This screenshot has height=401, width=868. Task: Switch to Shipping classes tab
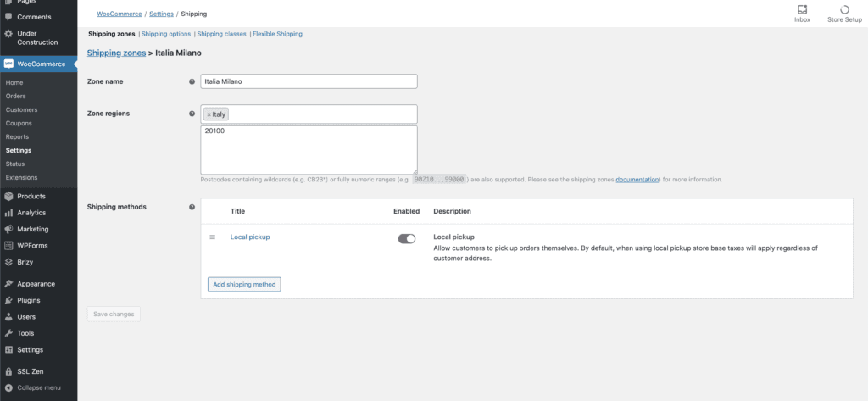point(221,35)
